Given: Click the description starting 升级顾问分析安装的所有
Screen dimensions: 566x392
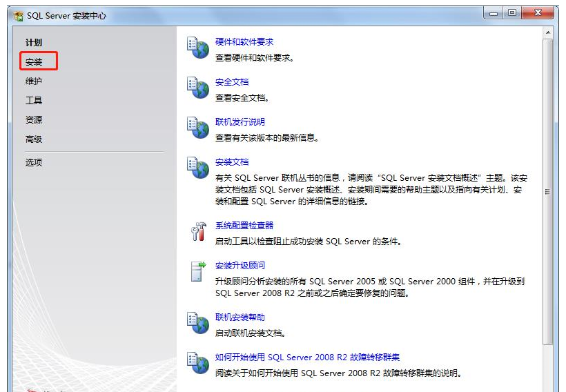Looking at the screenshot, I should [x=370, y=287].
